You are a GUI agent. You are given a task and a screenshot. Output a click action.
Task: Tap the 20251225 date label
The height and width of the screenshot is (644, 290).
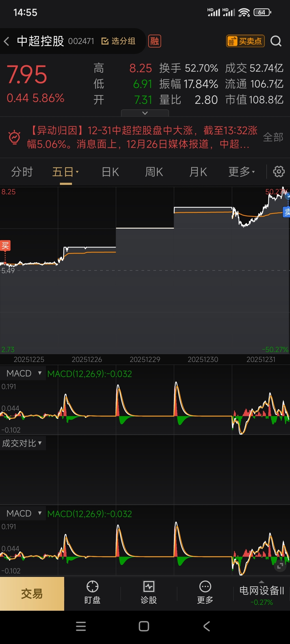(x=29, y=359)
